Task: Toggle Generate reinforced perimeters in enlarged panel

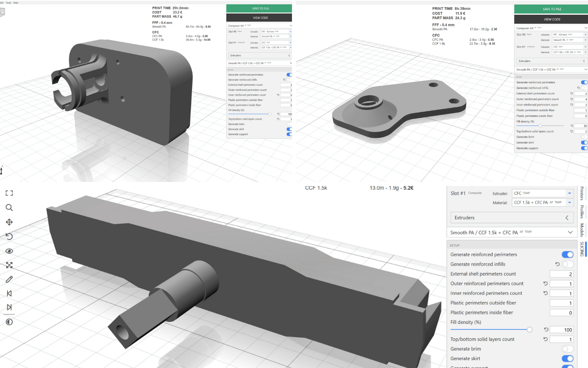Action: point(568,254)
